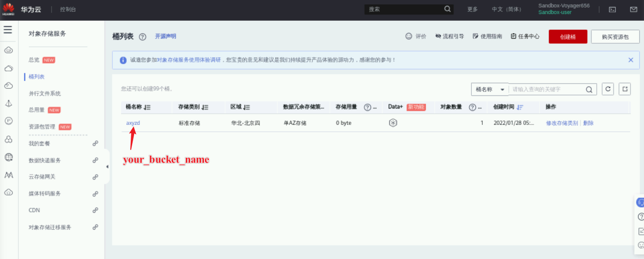644x259 pixels.
Task: Open the cloud shell terminal icon
Action: [612, 10]
